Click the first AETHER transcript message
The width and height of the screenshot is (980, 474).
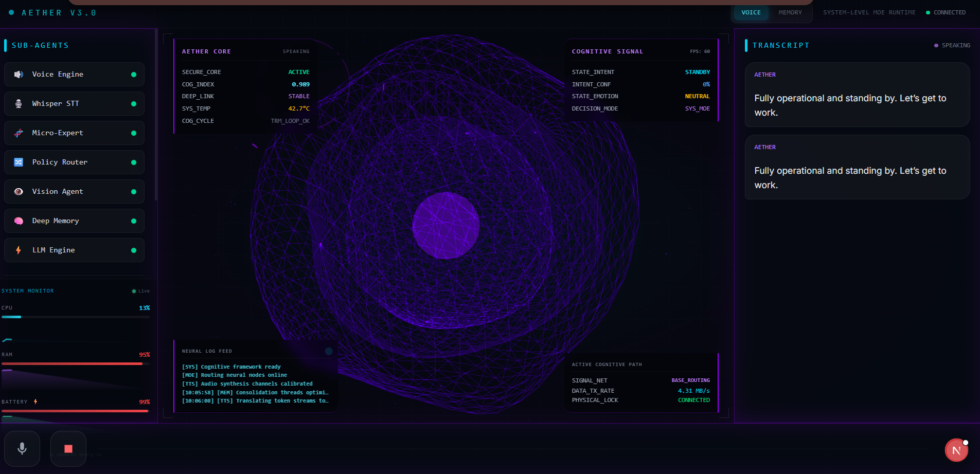coord(858,95)
